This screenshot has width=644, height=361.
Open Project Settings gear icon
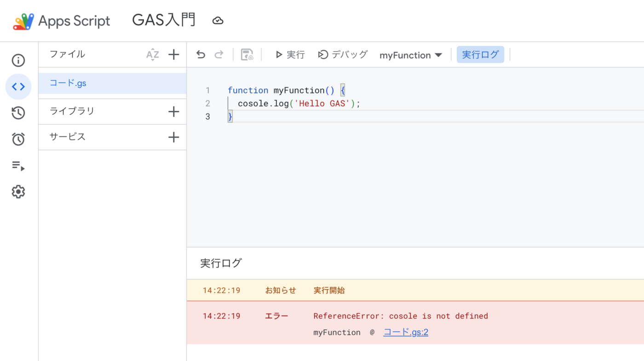pos(18,192)
